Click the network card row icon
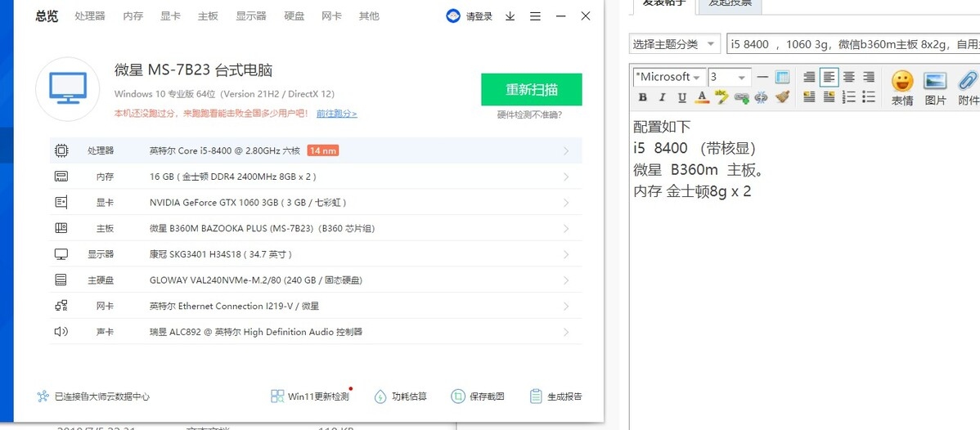The width and height of the screenshot is (980, 430). (61, 306)
